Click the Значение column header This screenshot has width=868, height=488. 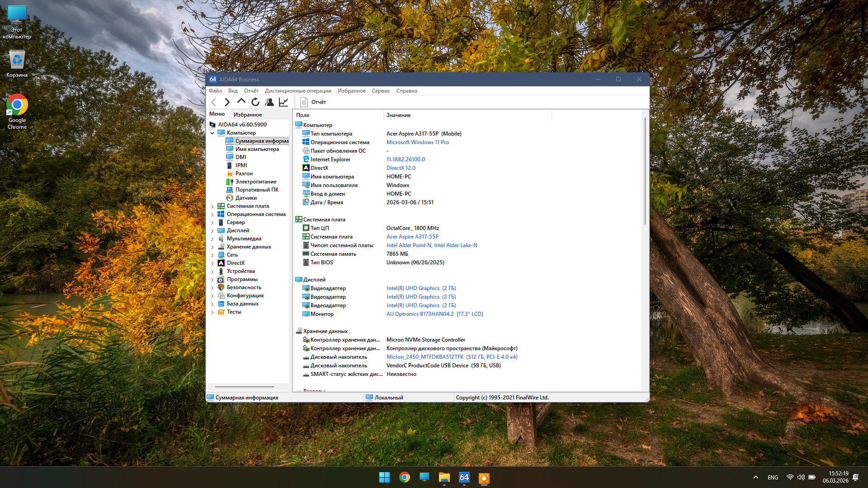pos(398,115)
